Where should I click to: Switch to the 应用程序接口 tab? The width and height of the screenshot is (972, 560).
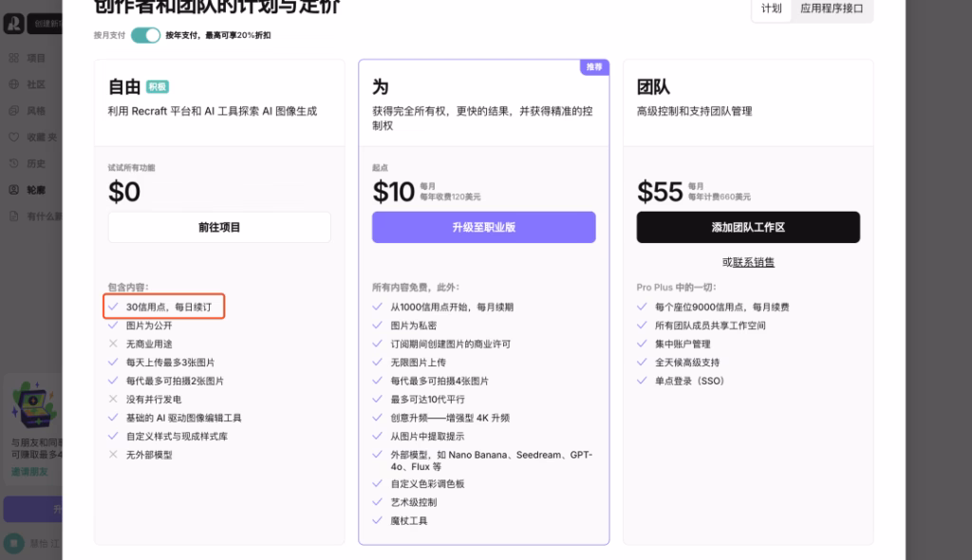point(831,9)
